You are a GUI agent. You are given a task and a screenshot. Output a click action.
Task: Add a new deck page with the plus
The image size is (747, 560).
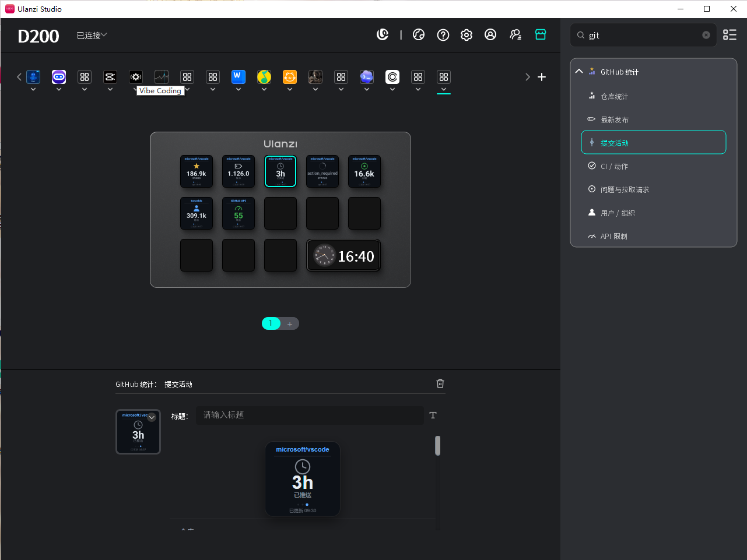[x=290, y=323]
